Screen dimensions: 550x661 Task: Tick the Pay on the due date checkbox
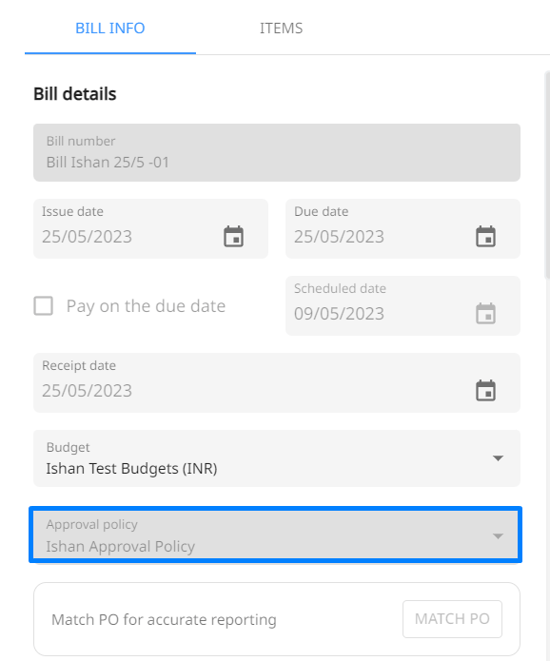click(43, 306)
